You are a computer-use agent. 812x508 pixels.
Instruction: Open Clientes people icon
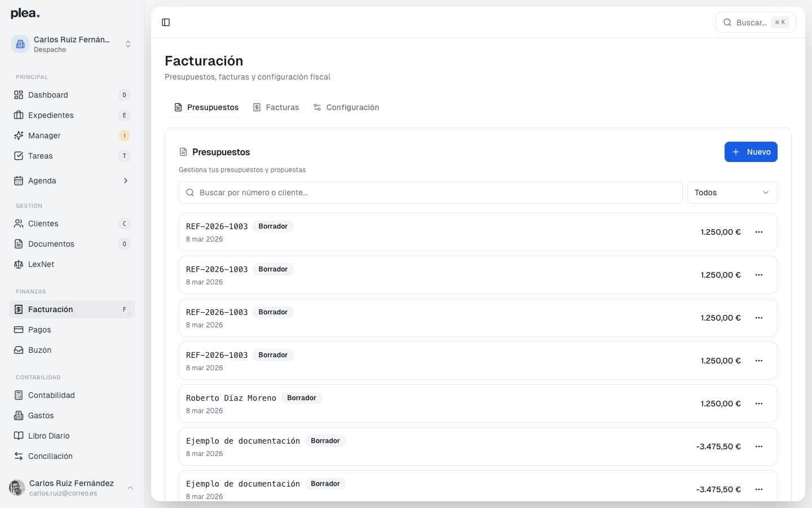coord(19,224)
